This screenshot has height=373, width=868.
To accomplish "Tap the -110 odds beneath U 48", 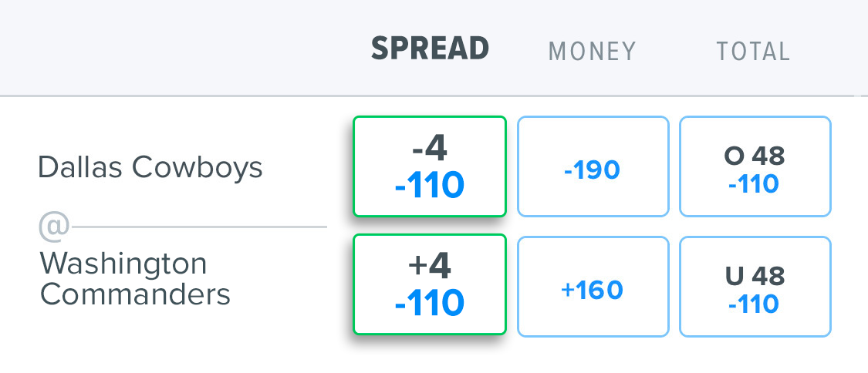I will coord(755,304).
